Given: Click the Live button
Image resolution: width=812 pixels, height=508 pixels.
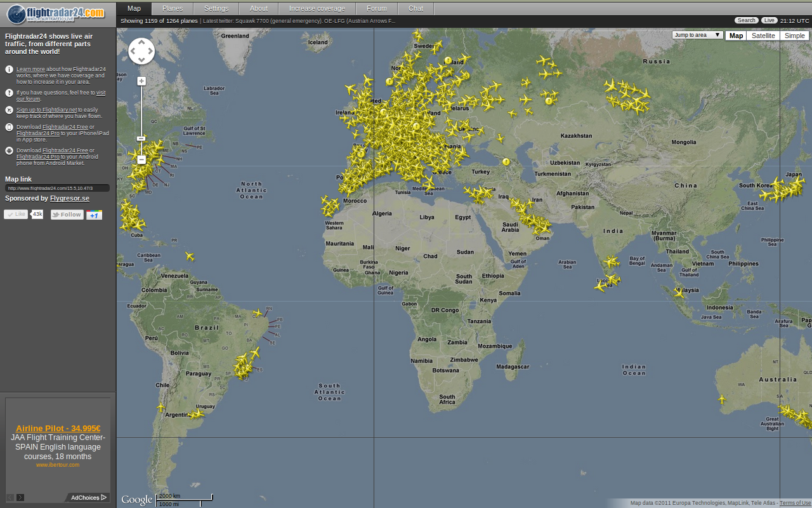Looking at the screenshot, I should (769, 20).
